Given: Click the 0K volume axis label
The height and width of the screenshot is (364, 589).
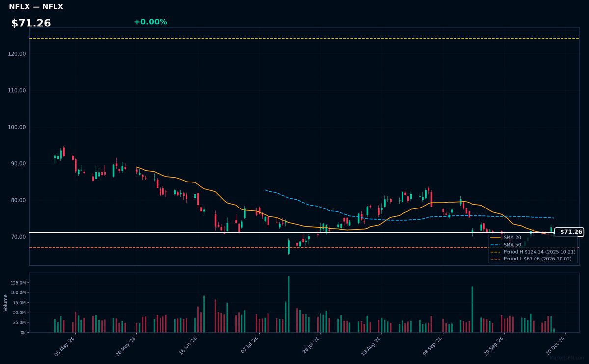Looking at the screenshot, I should pos(23,333).
